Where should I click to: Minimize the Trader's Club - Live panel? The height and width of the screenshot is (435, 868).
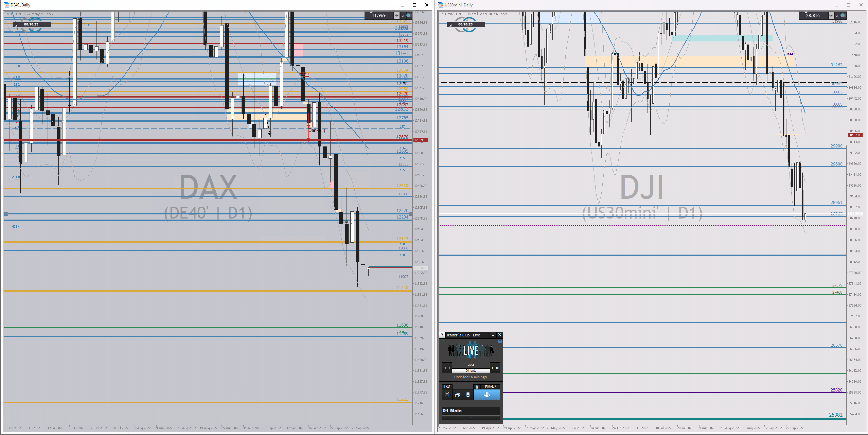(x=493, y=335)
